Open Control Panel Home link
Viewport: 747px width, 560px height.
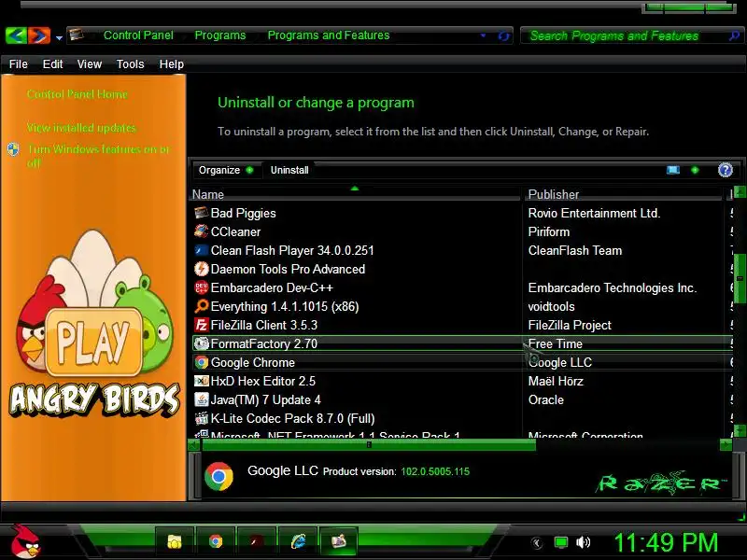(78, 94)
